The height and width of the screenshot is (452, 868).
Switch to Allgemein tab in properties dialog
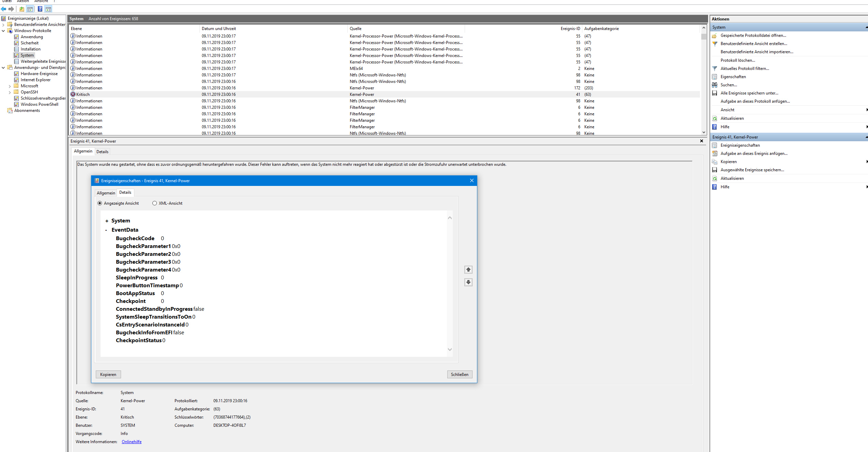[106, 193]
